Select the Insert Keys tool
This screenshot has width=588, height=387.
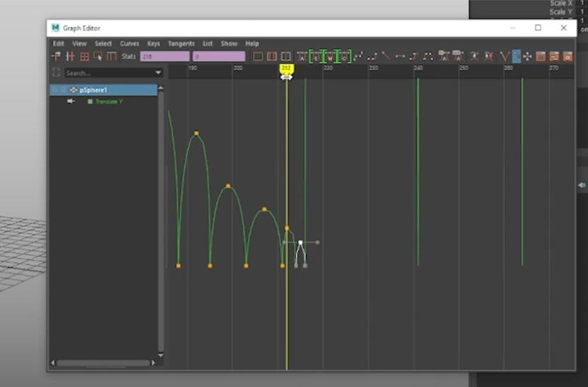tap(69, 57)
